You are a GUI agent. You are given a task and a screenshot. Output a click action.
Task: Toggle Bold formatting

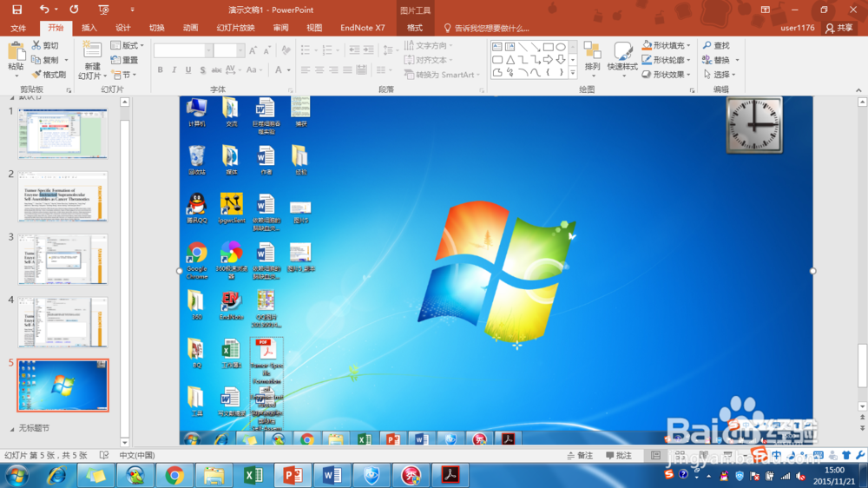pyautogui.click(x=160, y=69)
